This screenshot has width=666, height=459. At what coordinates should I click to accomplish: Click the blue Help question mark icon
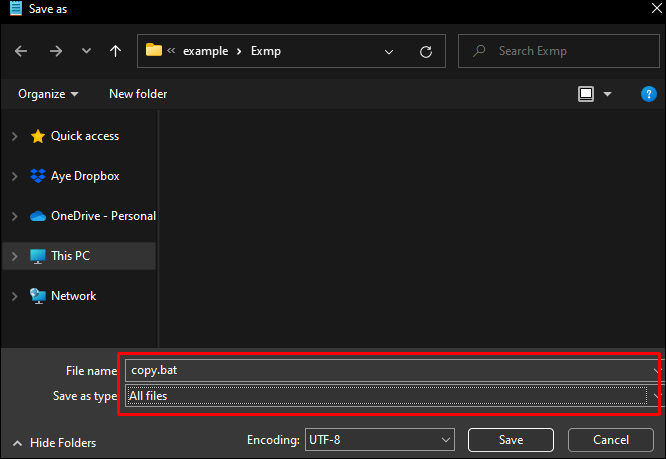tap(648, 94)
